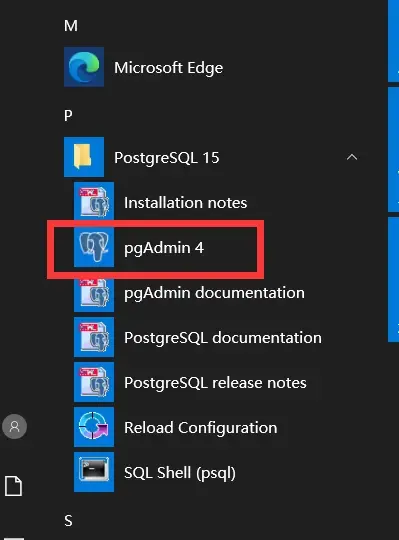Screen dimensions: 399x540
Task: Launch the Reload Configuration icon
Action: pos(94,427)
